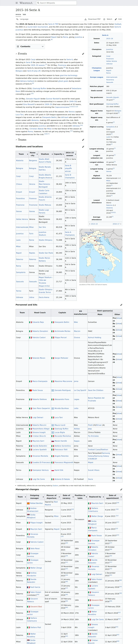Sort stadiums table by Team column arrows

tap(27, 154)
